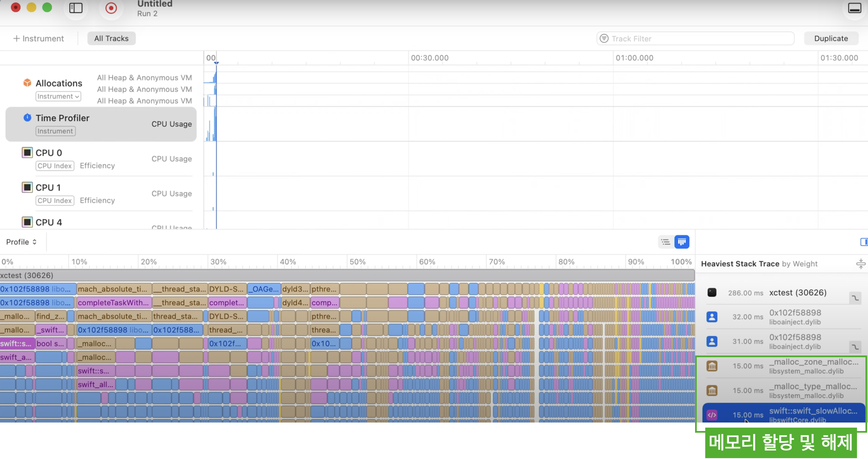Click the Time Profiler clock icon

27,118
